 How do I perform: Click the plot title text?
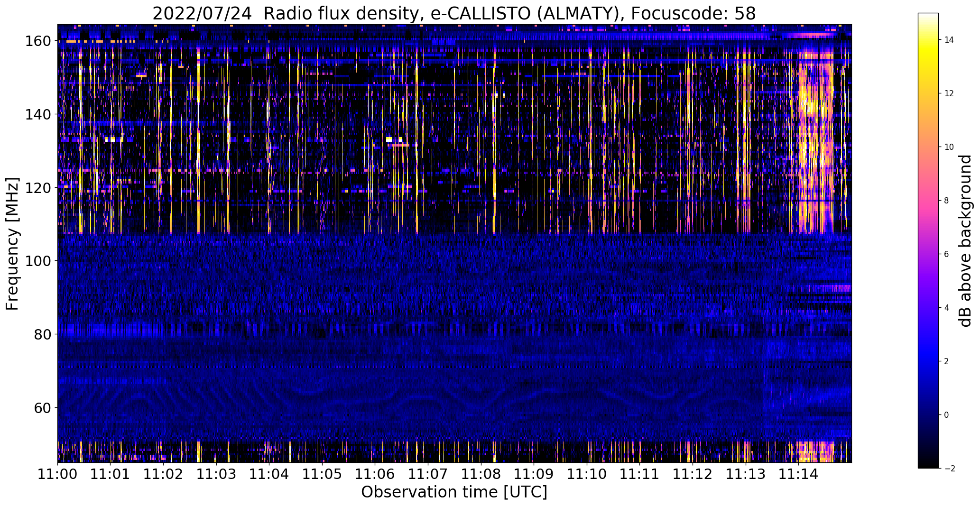tap(454, 14)
